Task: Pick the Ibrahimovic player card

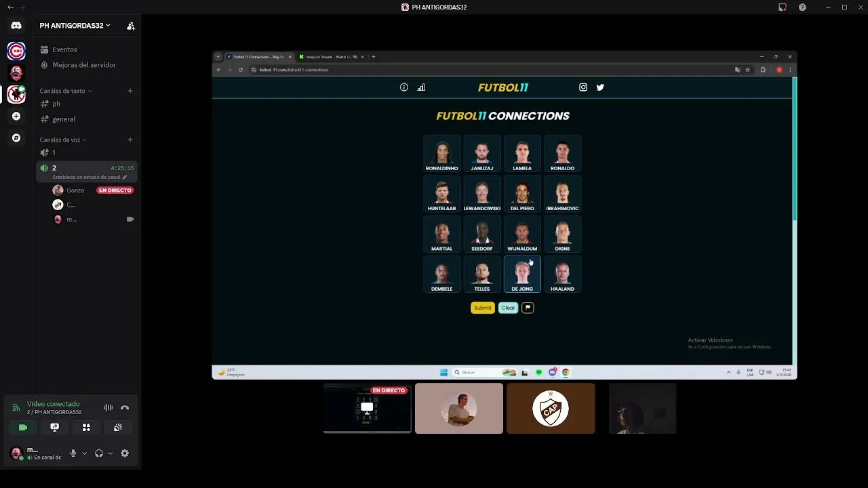Action: tap(562, 194)
